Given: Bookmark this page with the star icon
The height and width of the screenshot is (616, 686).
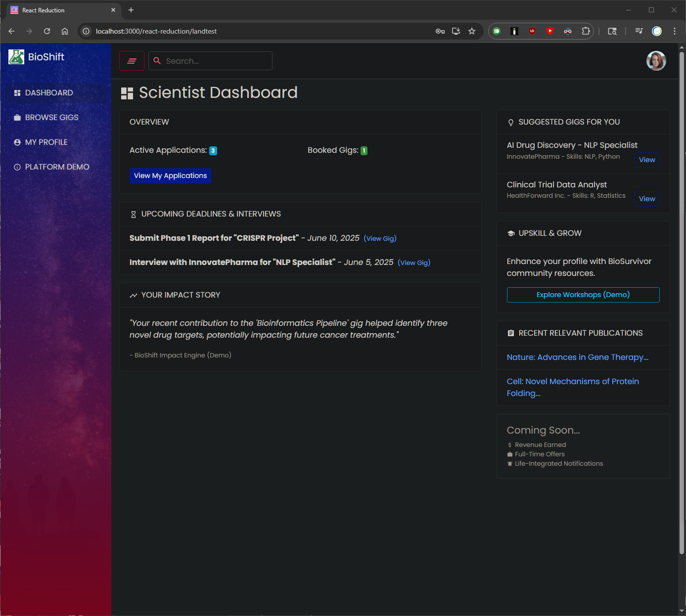Looking at the screenshot, I should [x=472, y=31].
